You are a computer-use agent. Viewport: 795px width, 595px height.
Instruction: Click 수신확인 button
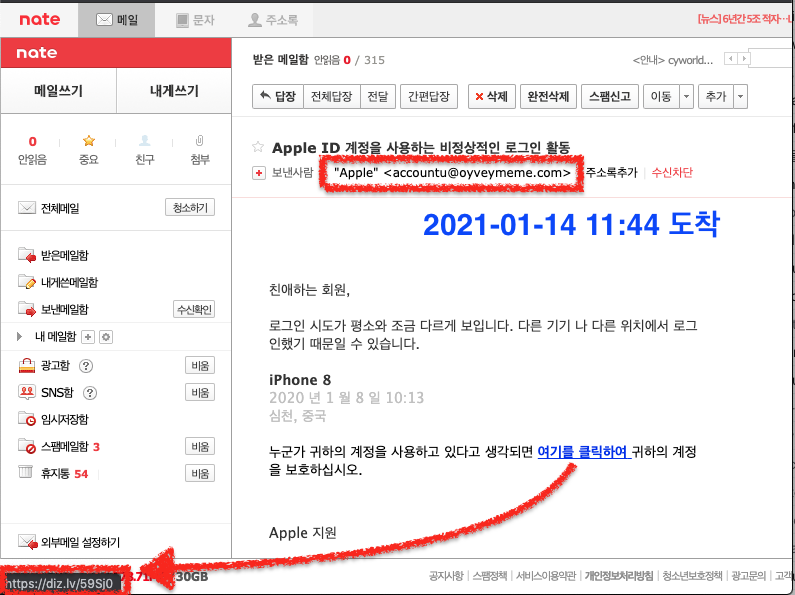tap(194, 309)
